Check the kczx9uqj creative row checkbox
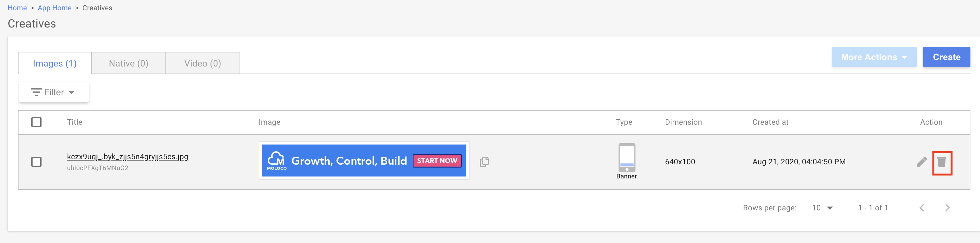This screenshot has width=980, height=243. click(x=36, y=162)
